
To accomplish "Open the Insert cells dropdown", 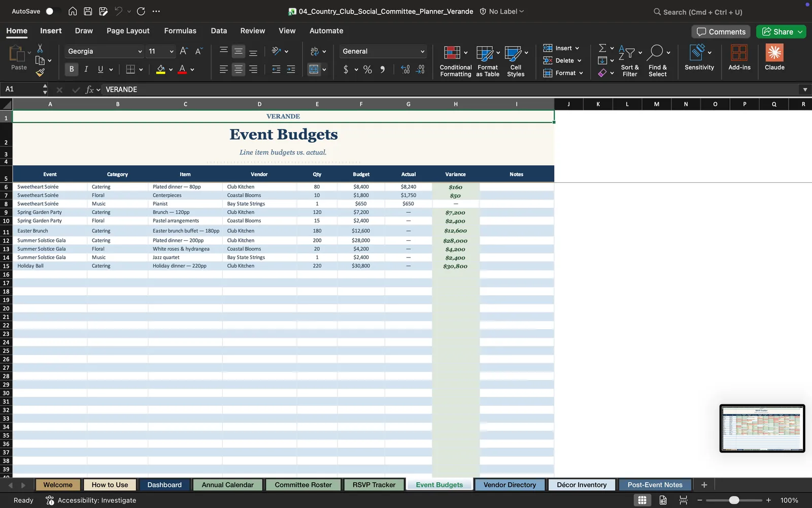I will [x=561, y=48].
